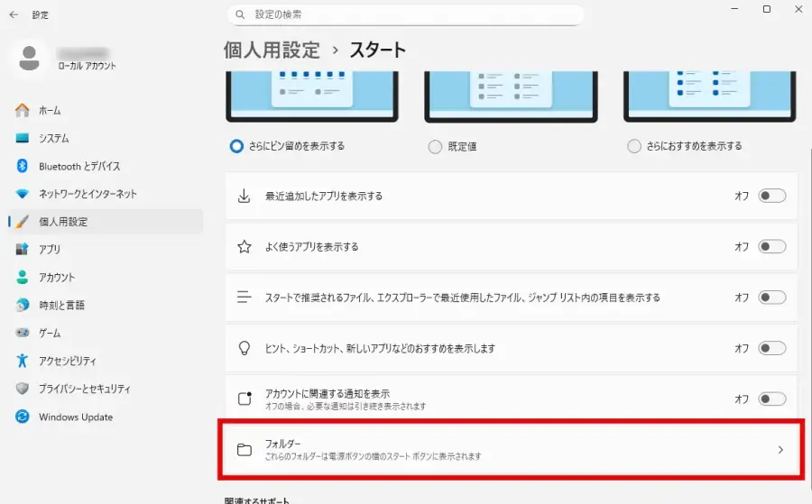Click the Windows Update sync icon
Screen dimensions: 812x504
point(23,417)
